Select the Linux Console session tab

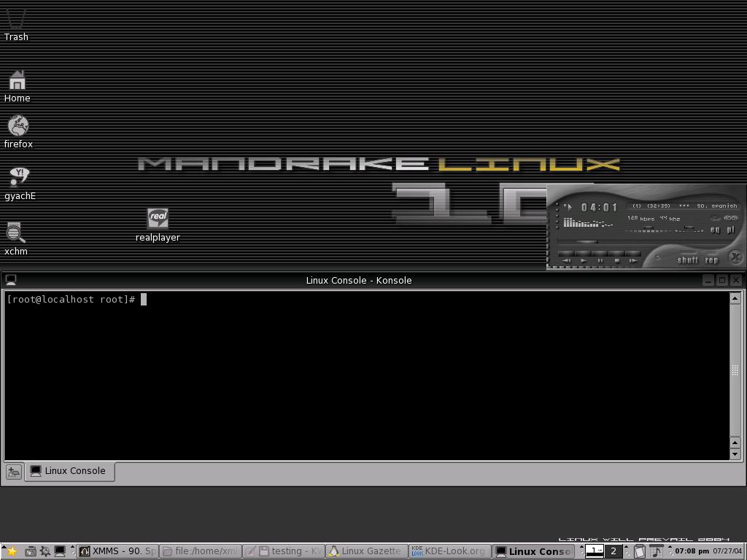click(69, 471)
